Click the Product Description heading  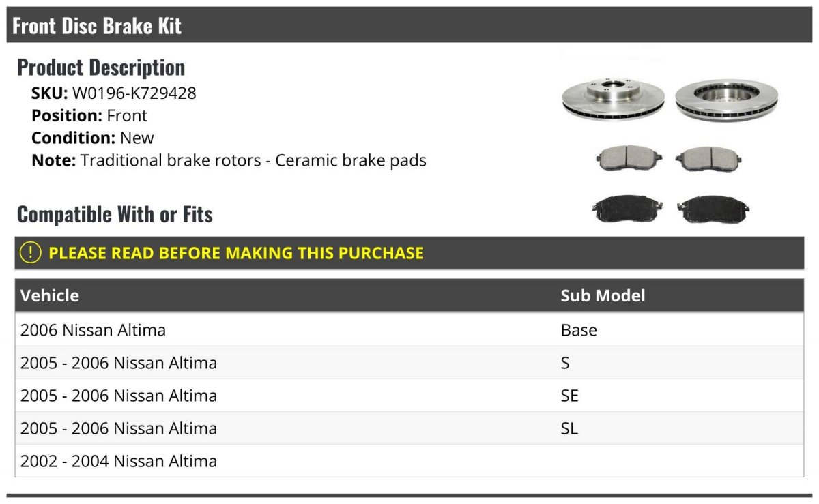[101, 67]
